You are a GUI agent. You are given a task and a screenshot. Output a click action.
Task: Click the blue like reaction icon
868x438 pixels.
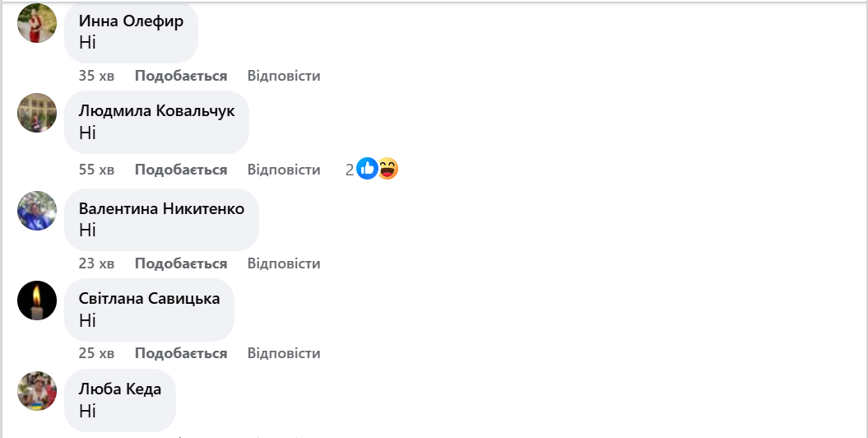pos(367,169)
